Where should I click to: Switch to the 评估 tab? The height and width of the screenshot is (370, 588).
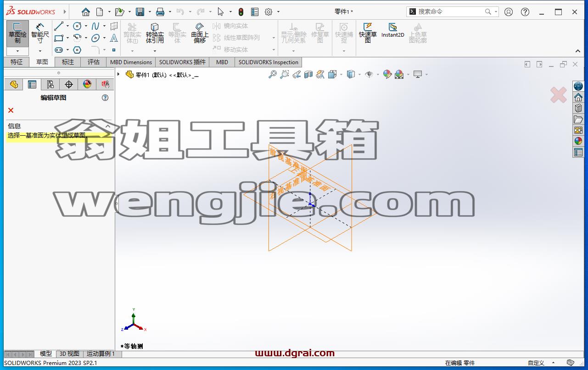click(x=94, y=62)
